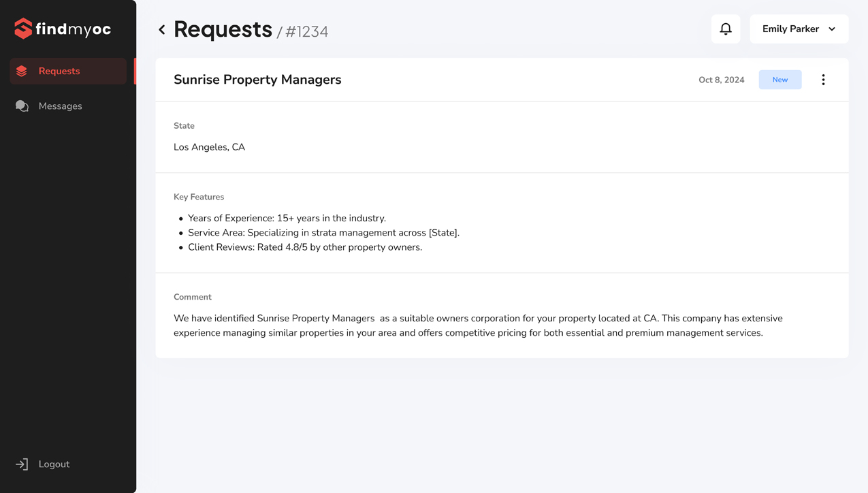Screen dimensions: 868x493
Task: Go back using the left chevron
Action: pyautogui.click(x=161, y=29)
